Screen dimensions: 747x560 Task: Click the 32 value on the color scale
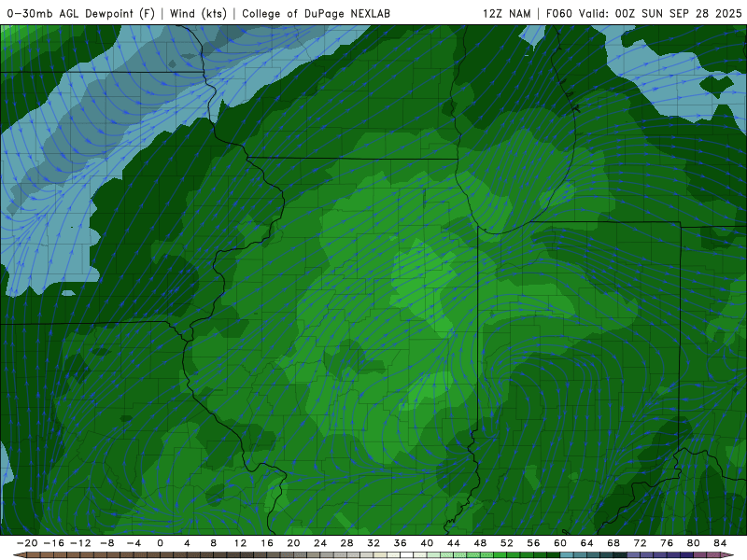(373, 543)
